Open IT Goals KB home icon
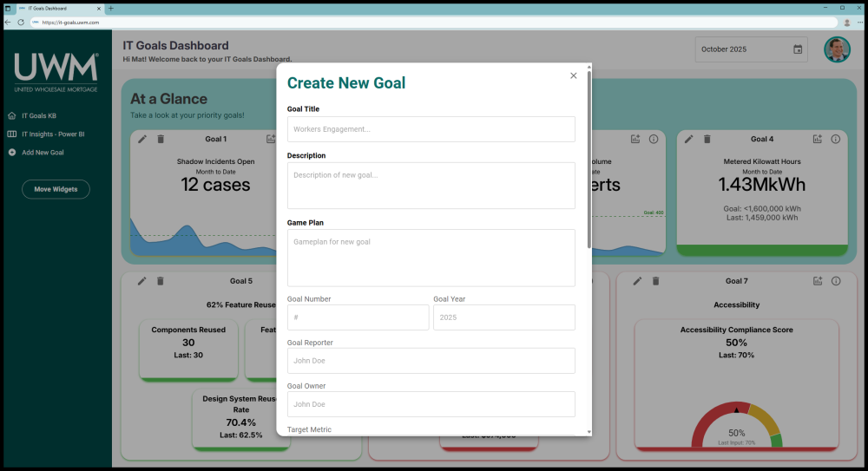This screenshot has height=471, width=868. click(12, 115)
